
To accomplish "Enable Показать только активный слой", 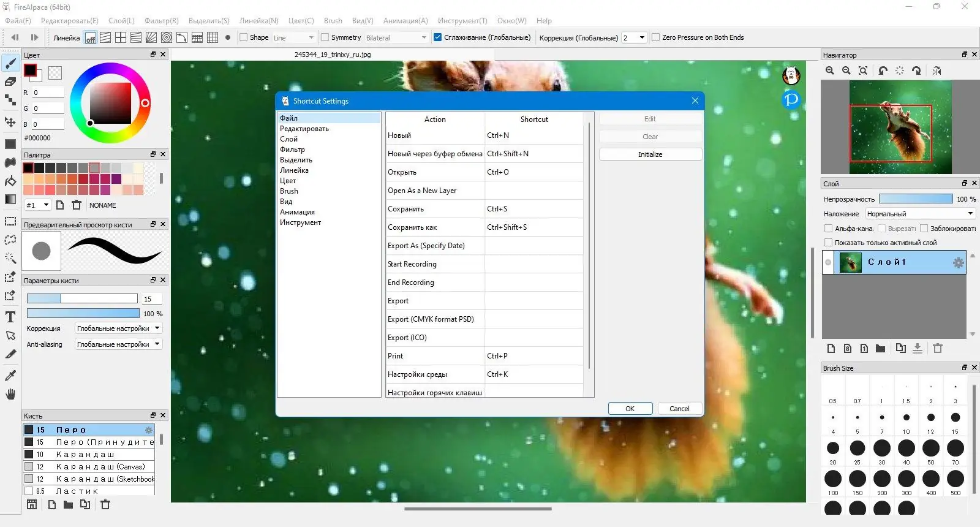I will [828, 243].
